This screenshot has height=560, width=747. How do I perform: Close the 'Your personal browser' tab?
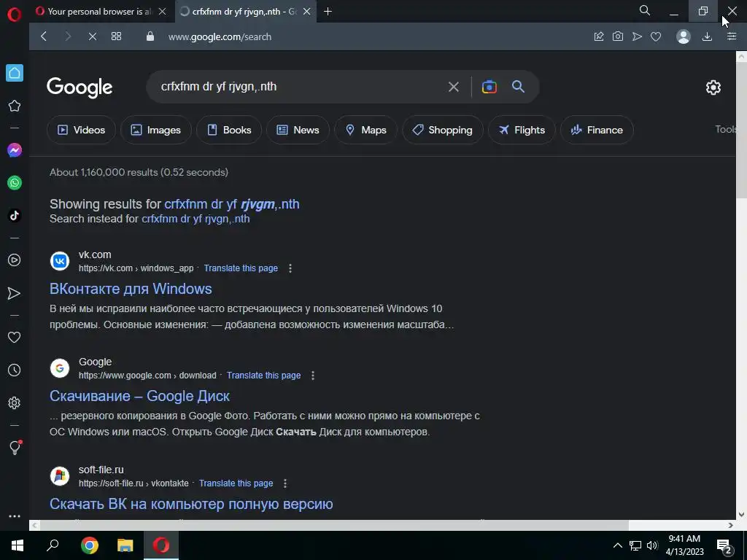[x=163, y=12]
